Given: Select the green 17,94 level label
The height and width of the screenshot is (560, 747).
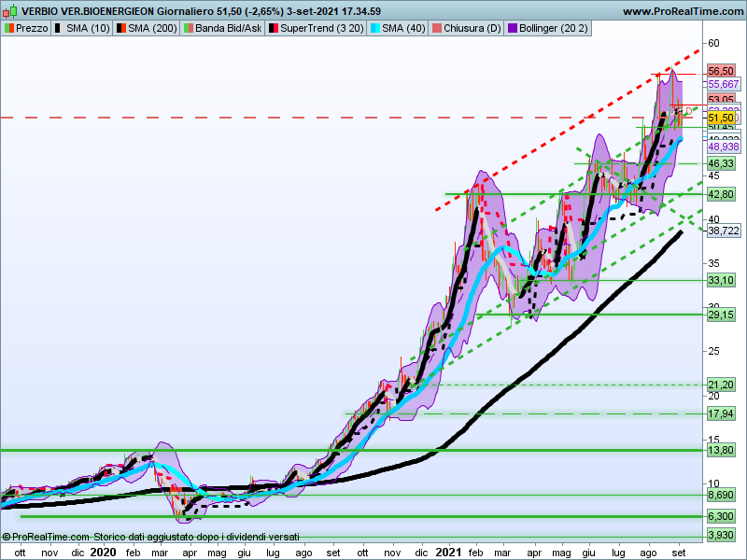Looking at the screenshot, I should tap(721, 413).
